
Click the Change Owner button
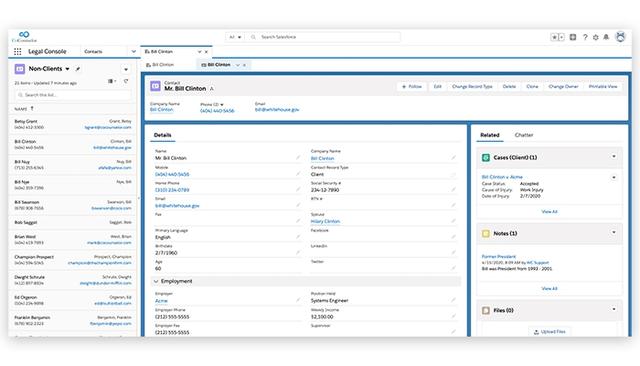[x=563, y=87]
